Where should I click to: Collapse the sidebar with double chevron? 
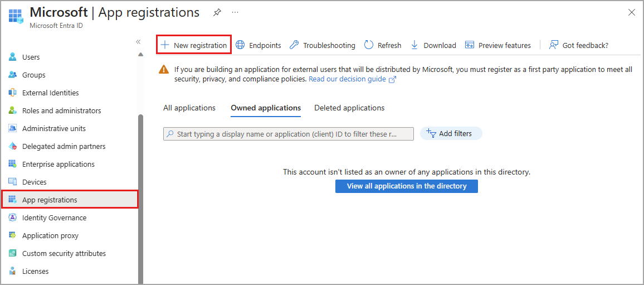tap(138, 42)
